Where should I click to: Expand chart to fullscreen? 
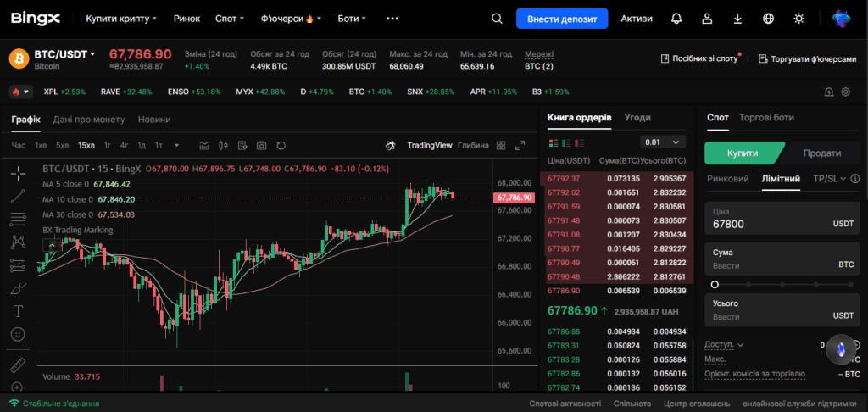click(x=520, y=146)
